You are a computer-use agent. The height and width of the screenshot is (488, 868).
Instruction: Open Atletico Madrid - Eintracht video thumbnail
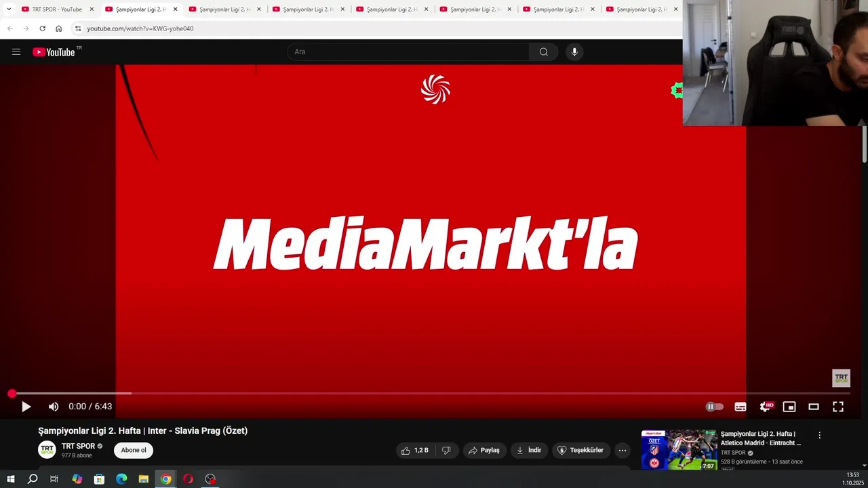tap(679, 449)
